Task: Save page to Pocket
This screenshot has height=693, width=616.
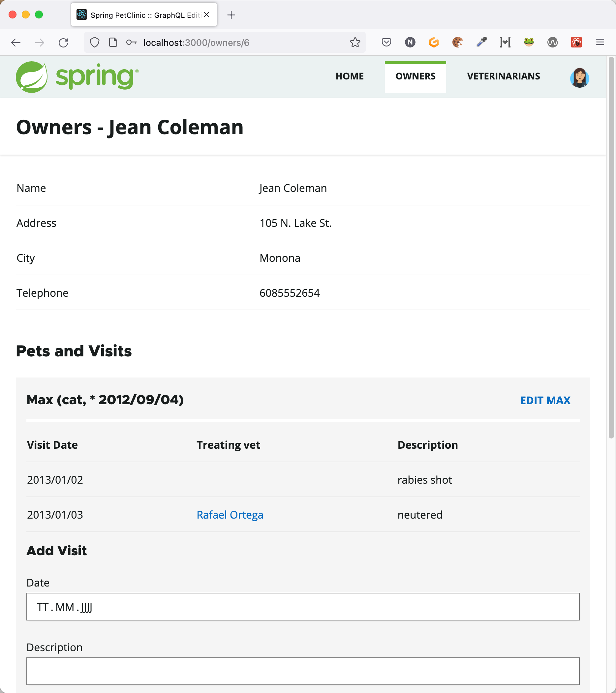Action: point(386,43)
